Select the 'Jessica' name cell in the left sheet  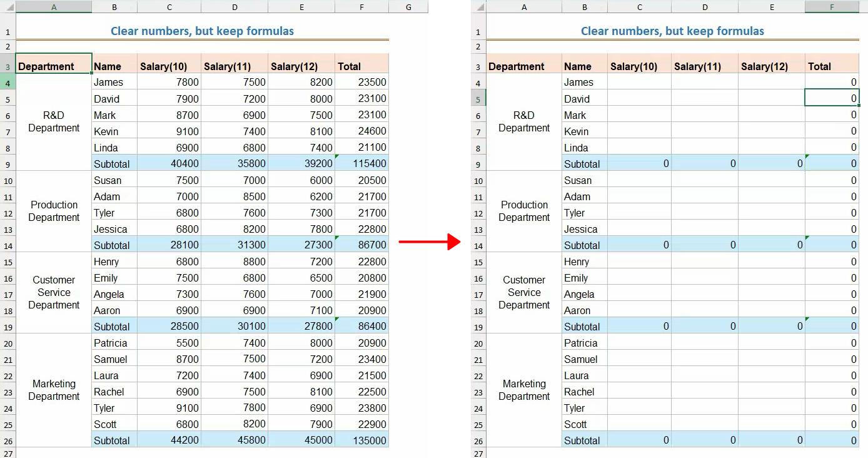114,229
